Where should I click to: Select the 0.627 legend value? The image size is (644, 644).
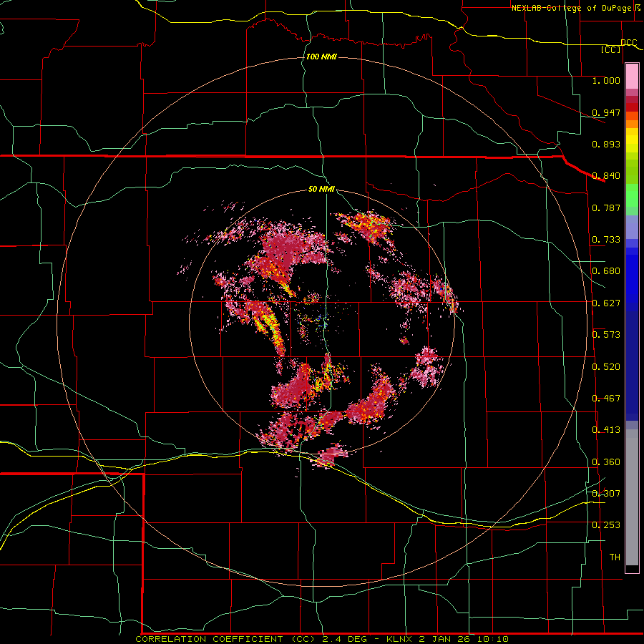(x=606, y=303)
